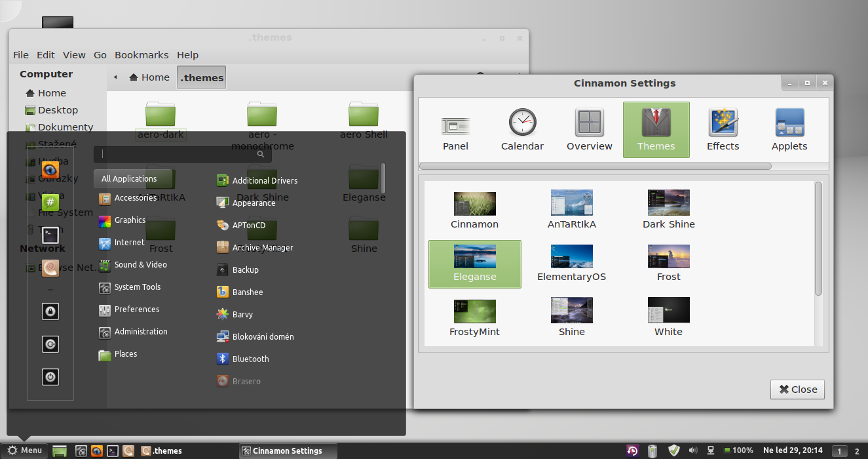Click the lock screen button in menu
This screenshot has height=459, width=868.
(50, 311)
